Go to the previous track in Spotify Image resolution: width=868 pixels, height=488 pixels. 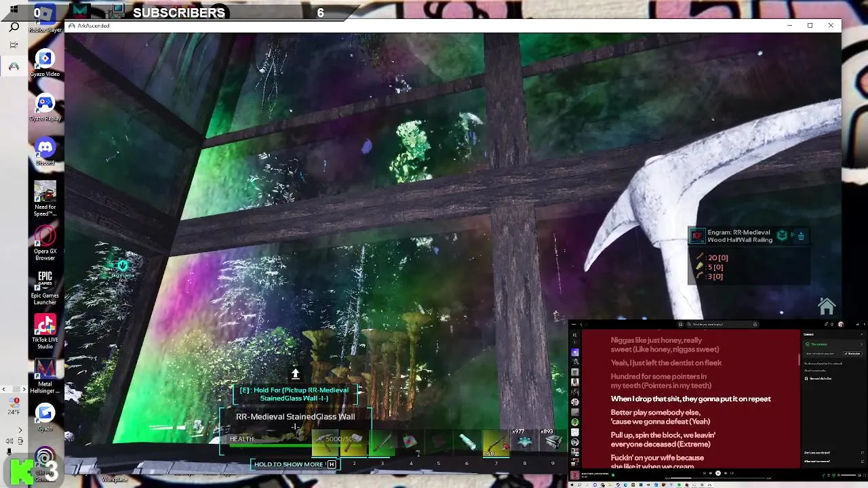tap(711, 473)
